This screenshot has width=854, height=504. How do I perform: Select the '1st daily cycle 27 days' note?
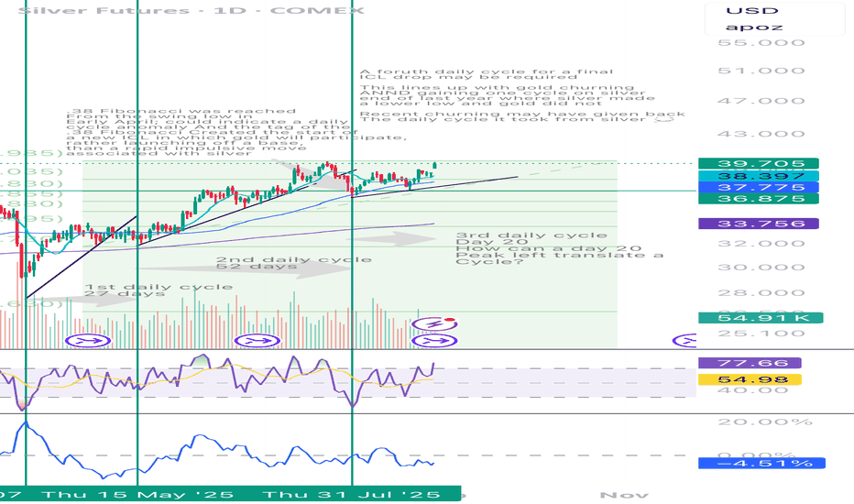pos(159,290)
